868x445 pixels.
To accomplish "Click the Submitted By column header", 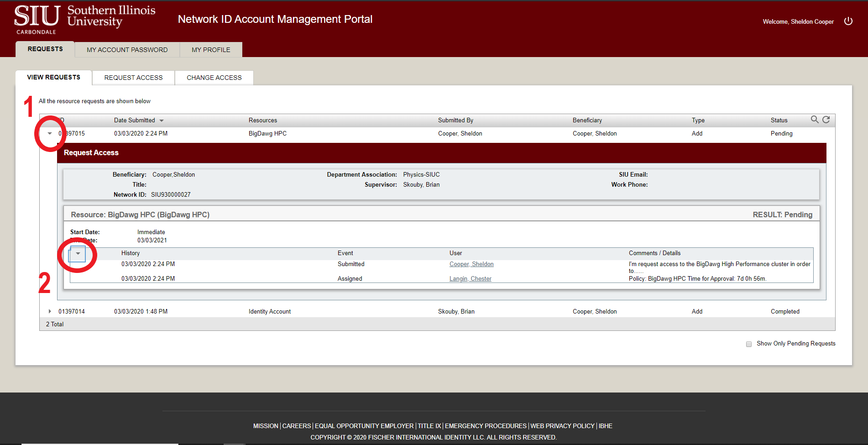I will pyautogui.click(x=455, y=120).
